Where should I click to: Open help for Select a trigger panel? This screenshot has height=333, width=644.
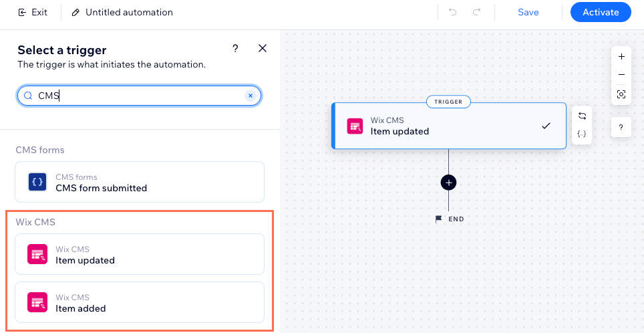[x=235, y=49]
